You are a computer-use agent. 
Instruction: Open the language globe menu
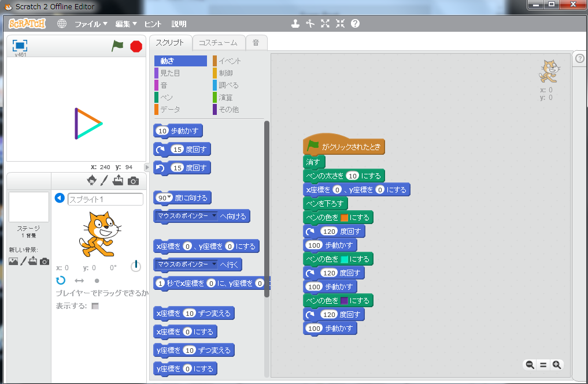[62, 24]
